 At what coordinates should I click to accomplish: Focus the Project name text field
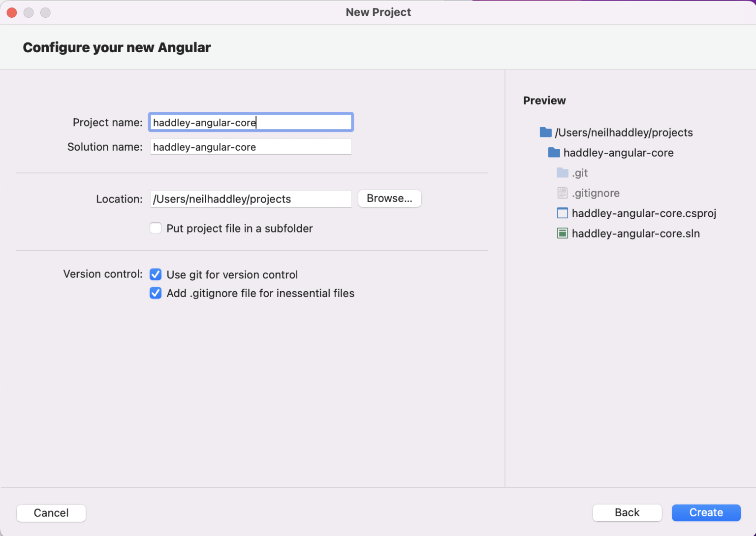click(x=251, y=122)
